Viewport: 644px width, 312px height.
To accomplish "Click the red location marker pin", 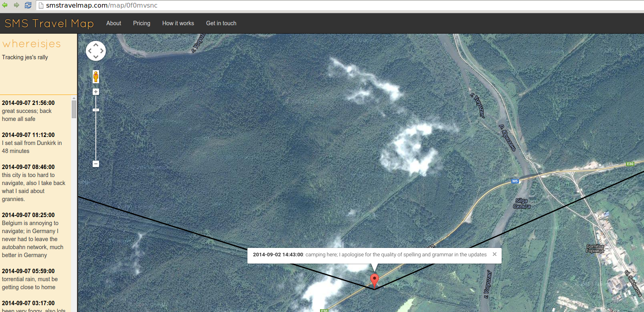I will pyautogui.click(x=374, y=280).
